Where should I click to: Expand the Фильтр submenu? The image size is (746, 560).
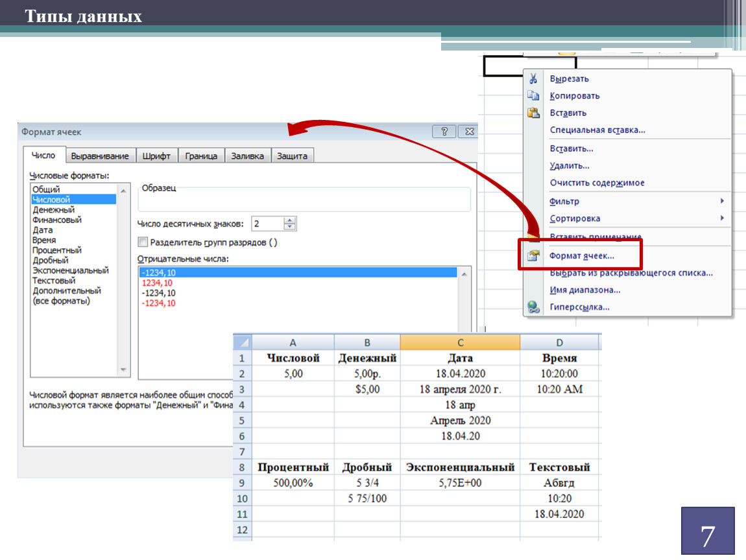pyautogui.click(x=721, y=202)
